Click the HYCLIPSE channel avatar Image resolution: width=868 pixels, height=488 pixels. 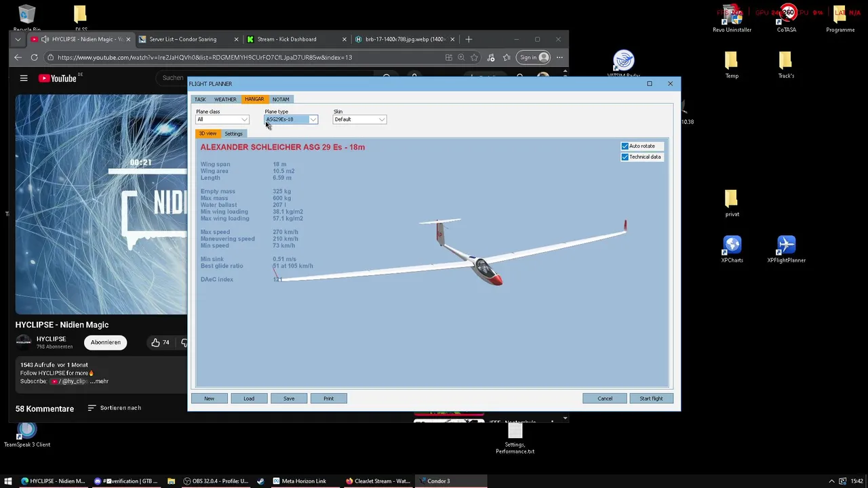click(x=24, y=342)
